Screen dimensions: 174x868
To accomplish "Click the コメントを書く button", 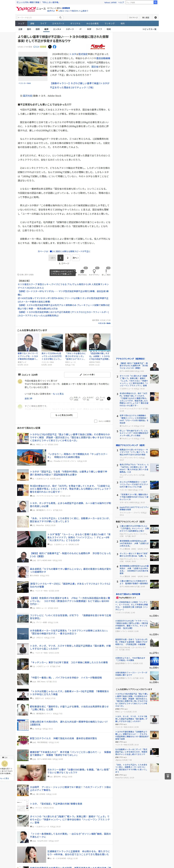I will point(87,375).
